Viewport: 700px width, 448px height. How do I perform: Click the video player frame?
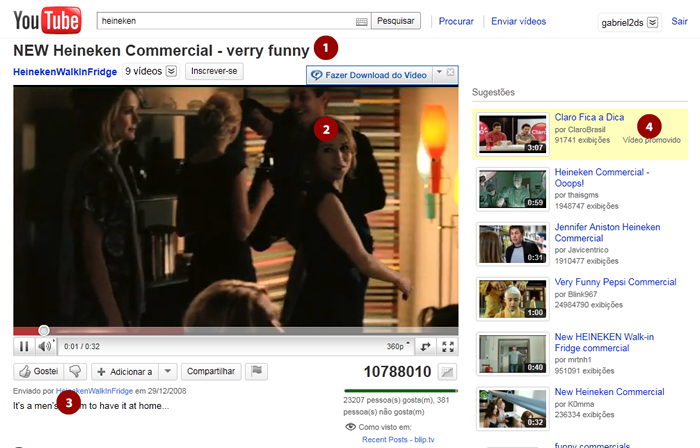tap(236, 207)
